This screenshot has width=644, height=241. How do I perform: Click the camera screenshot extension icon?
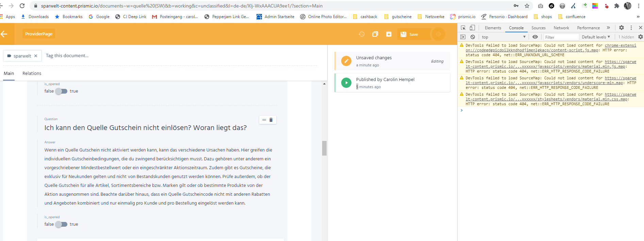(541, 6)
